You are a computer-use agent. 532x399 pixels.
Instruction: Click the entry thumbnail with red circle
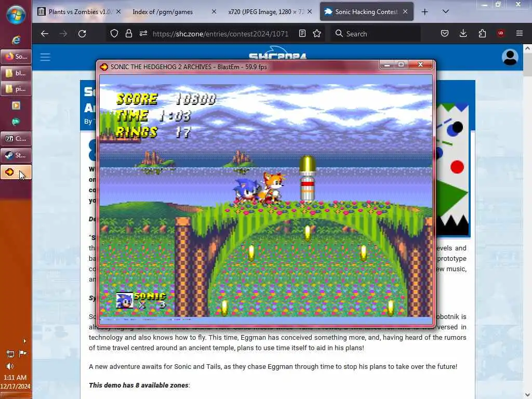[453, 170]
